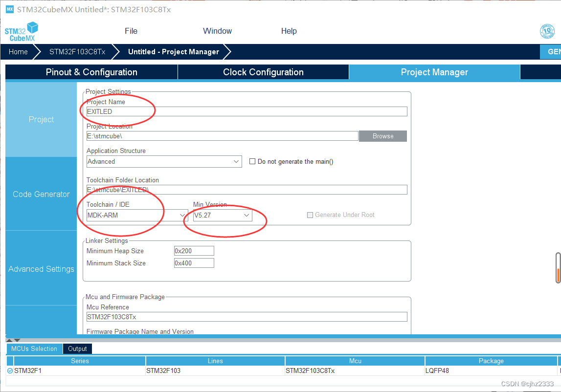
Task: Select the STM32F103C8Tx cell in Mcu column
Action: tap(355, 370)
